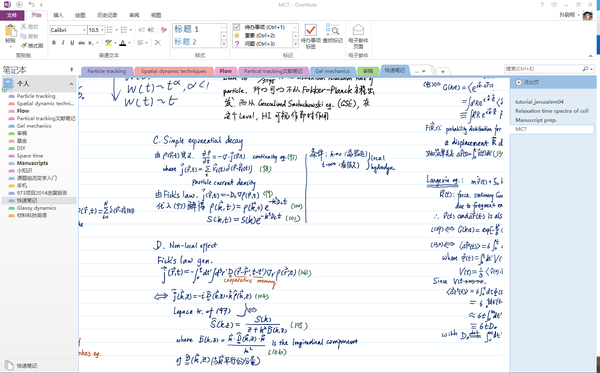Switch to the Gel mechanics section tab
Viewport: 600px width, 373px height.
[x=332, y=71]
